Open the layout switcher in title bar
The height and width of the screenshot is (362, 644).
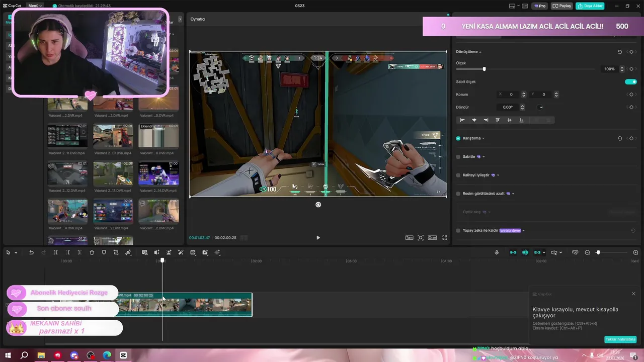515,6
